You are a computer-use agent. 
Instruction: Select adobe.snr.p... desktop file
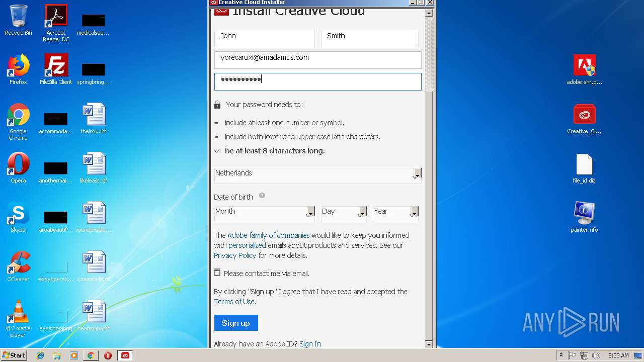tap(584, 69)
